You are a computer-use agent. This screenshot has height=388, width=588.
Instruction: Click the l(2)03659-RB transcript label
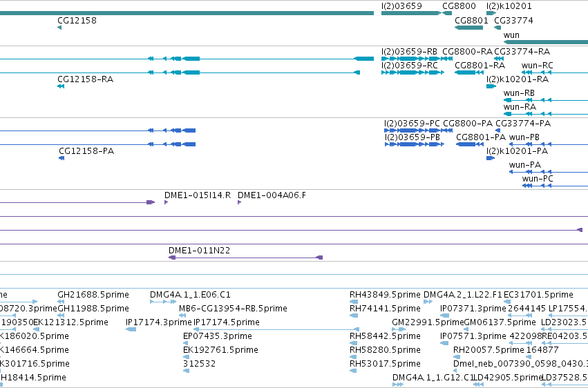(409, 51)
